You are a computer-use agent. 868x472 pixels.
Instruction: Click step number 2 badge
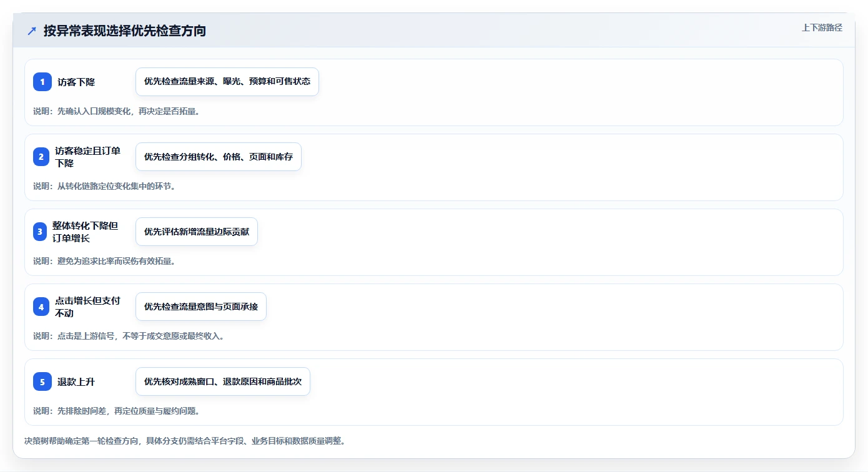[41, 157]
